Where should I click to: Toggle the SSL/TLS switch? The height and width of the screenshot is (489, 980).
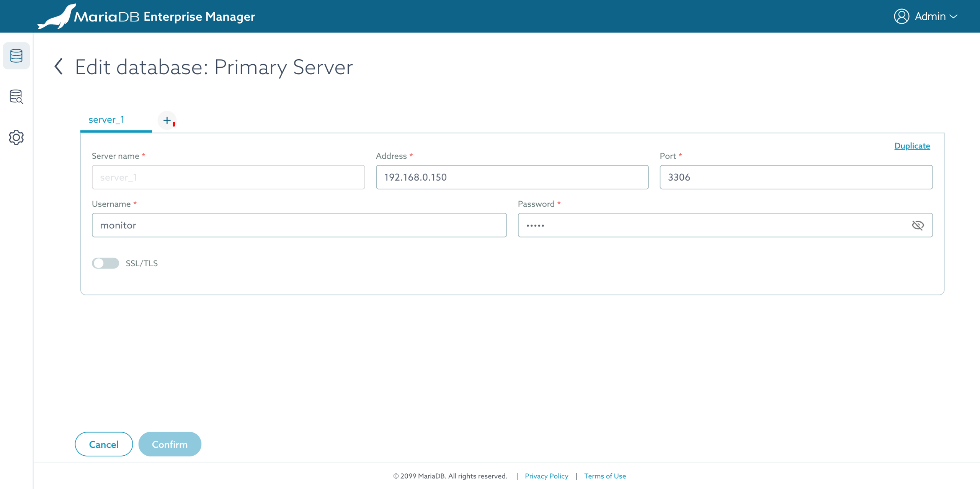[x=105, y=263]
